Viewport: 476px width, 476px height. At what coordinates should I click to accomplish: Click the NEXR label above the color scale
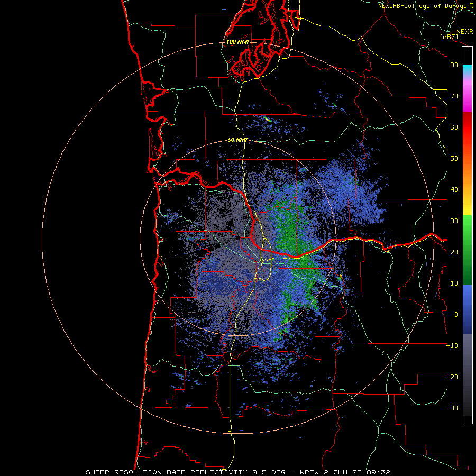coord(464,32)
